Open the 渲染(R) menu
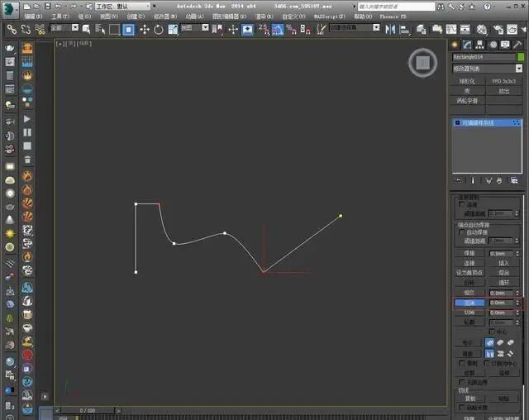 [x=264, y=17]
